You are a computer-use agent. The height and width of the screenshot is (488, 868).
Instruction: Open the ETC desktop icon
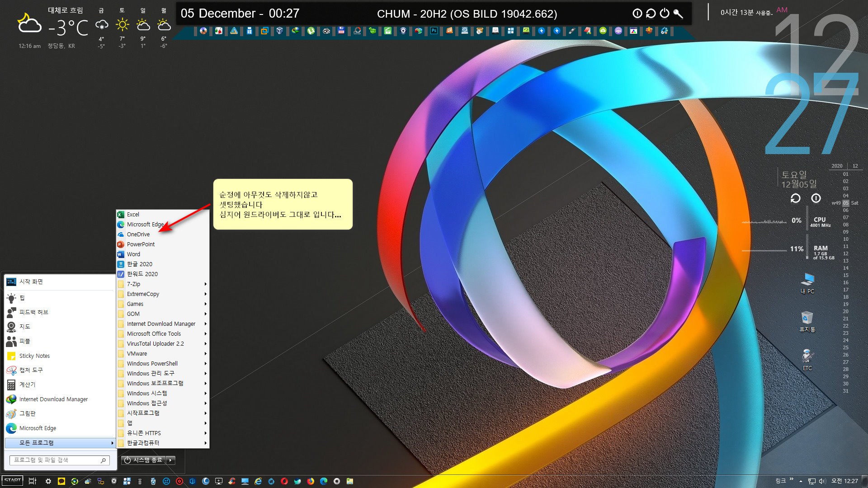point(807,360)
